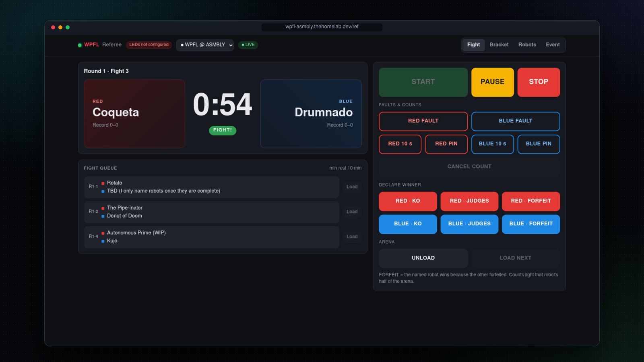The width and height of the screenshot is (644, 362).
Task: Declare BLUE winner by JUDGES
Action: tap(469, 224)
